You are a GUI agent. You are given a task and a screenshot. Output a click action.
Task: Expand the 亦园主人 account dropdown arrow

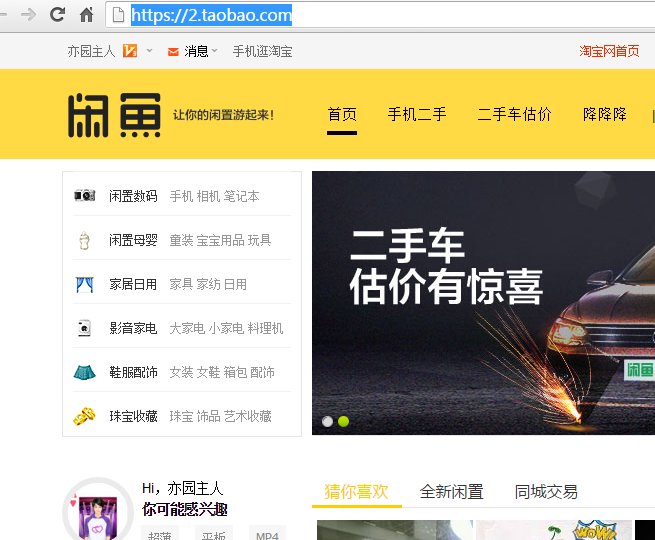tap(149, 51)
